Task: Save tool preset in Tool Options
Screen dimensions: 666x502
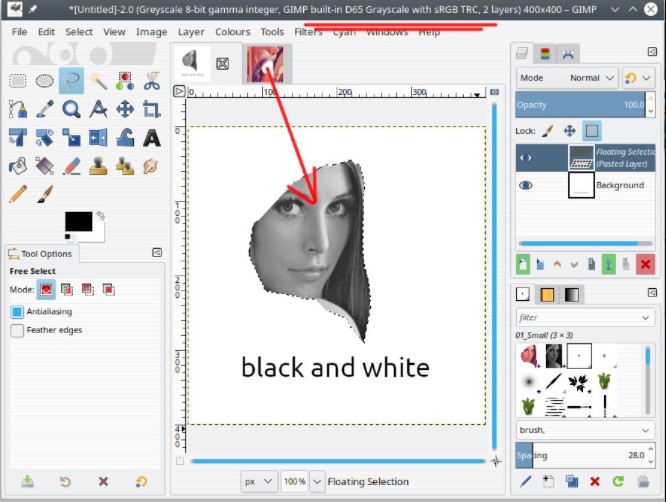Action: click(x=28, y=481)
